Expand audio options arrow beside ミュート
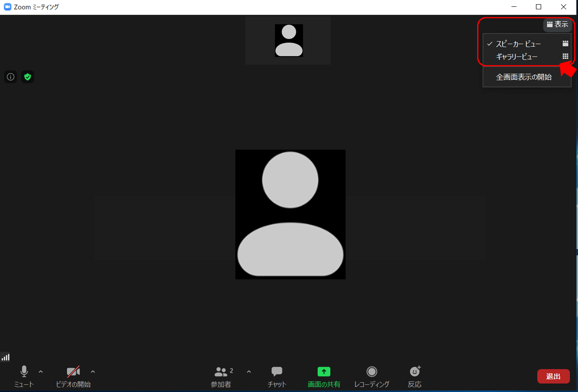The height and width of the screenshot is (392, 578). 41,372
